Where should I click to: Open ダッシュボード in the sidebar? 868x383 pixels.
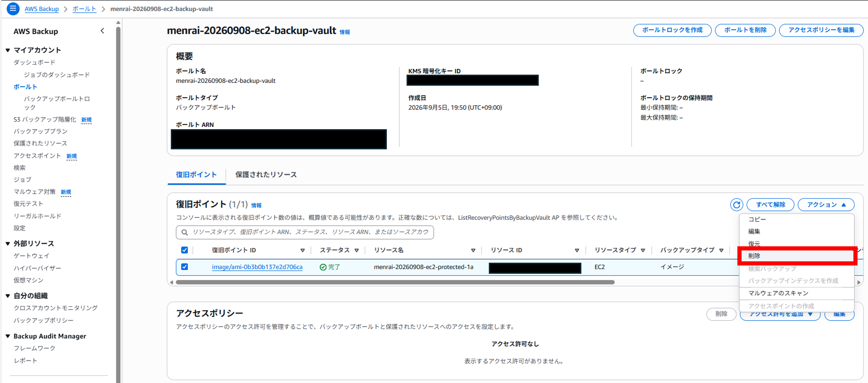click(34, 62)
